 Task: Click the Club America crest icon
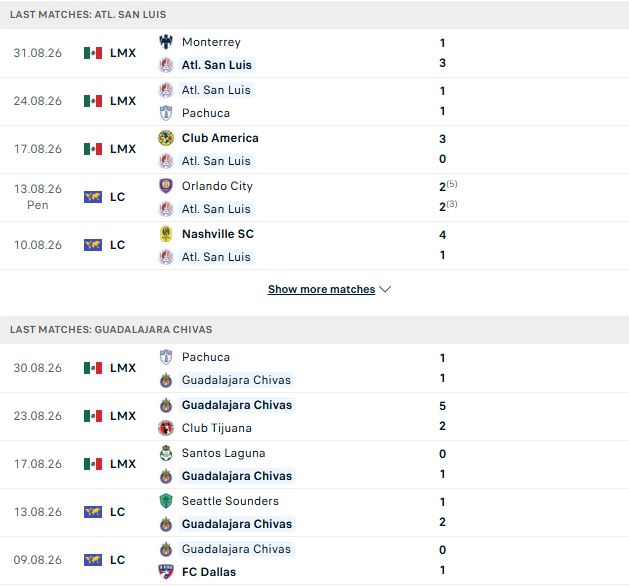[166, 138]
